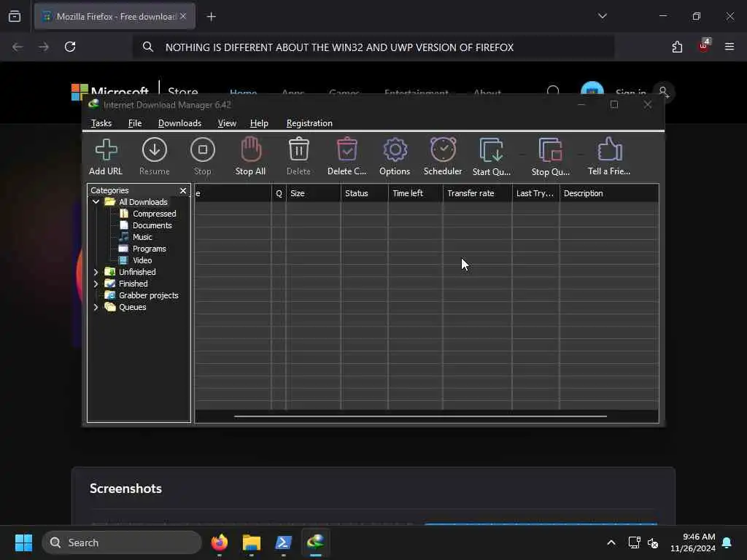Expand the Queues category node
Image resolution: width=747 pixels, height=560 pixels.
[x=96, y=307]
